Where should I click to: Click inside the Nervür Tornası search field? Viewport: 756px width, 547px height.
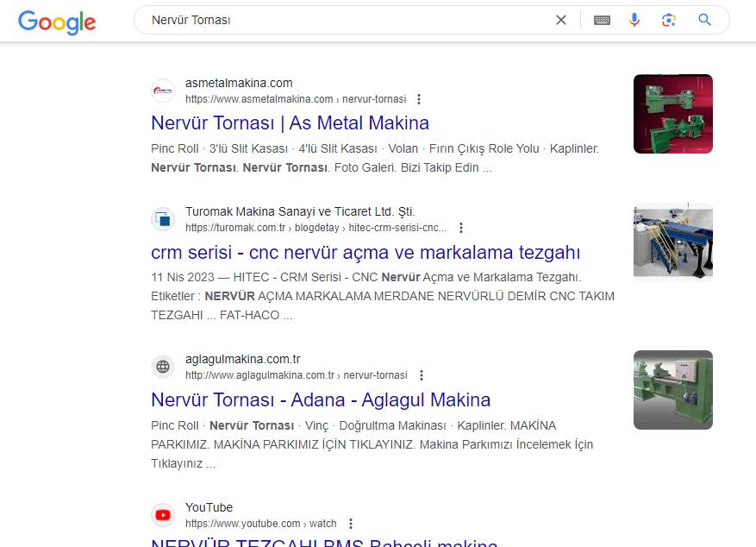345,20
